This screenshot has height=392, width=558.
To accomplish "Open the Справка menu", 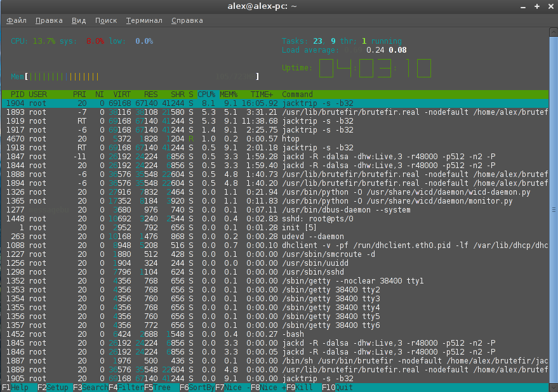I will (x=187, y=20).
